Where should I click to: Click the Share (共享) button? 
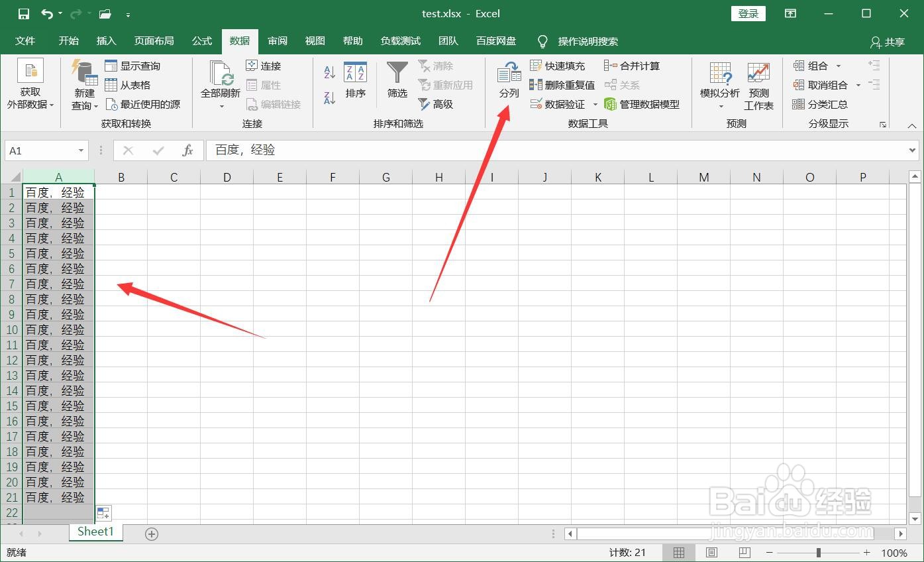point(888,42)
